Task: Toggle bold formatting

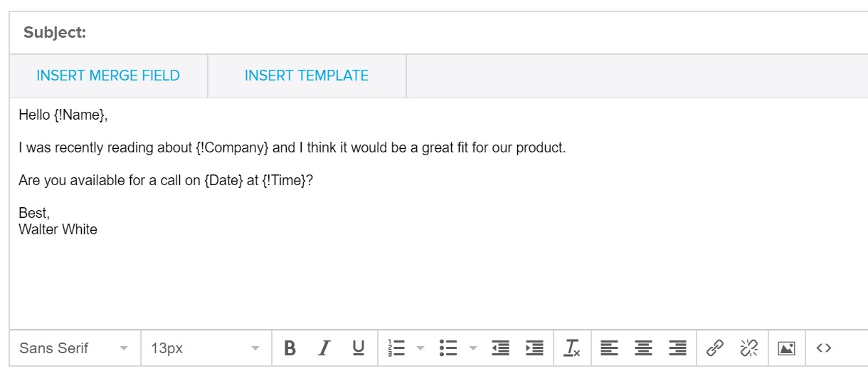Action: pos(290,348)
